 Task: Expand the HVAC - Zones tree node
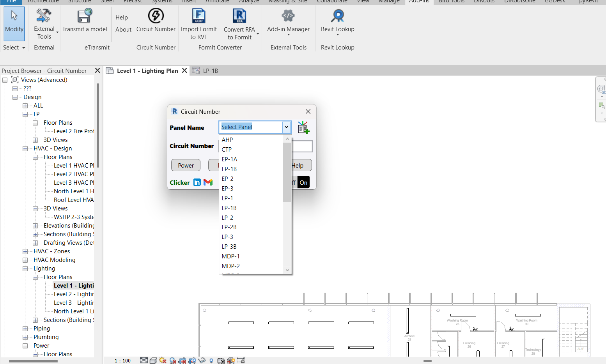pos(25,251)
